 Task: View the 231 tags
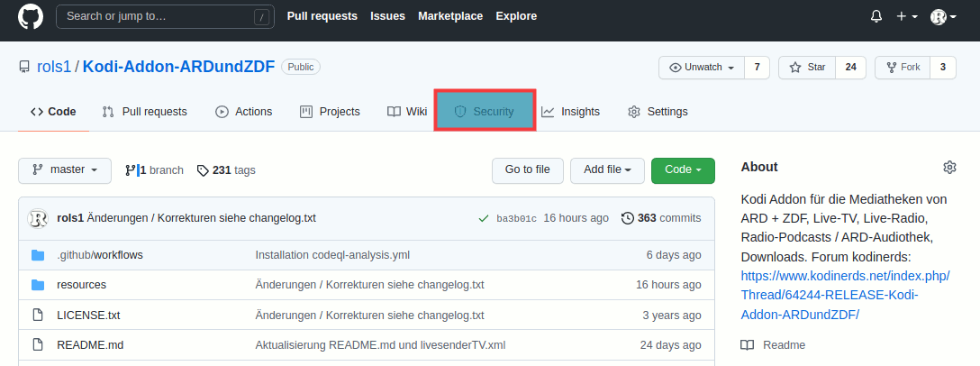pyautogui.click(x=226, y=170)
